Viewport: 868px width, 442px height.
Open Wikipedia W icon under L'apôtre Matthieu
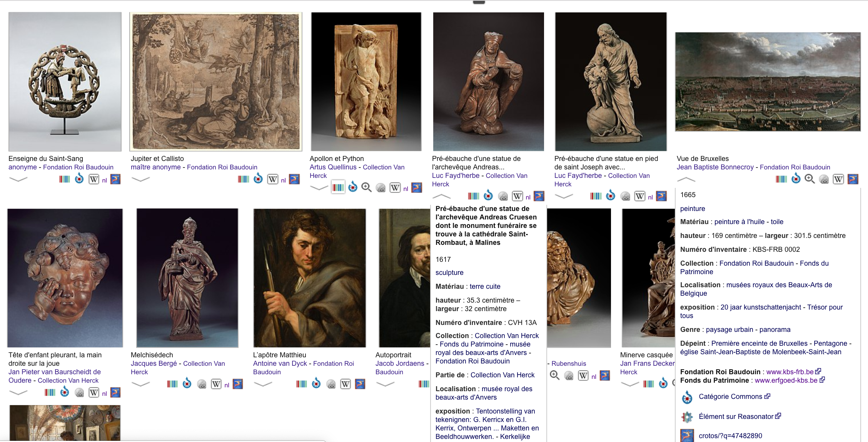click(346, 384)
